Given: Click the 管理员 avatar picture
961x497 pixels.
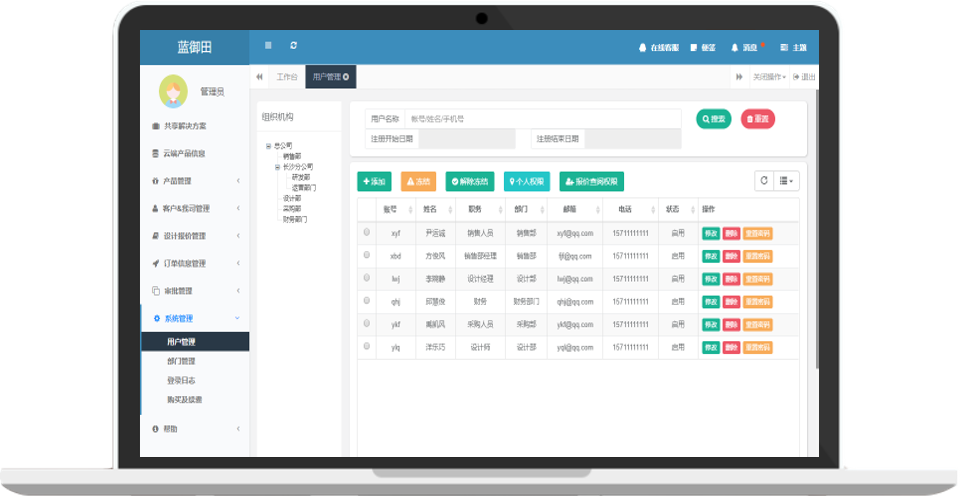Looking at the screenshot, I should click(173, 91).
